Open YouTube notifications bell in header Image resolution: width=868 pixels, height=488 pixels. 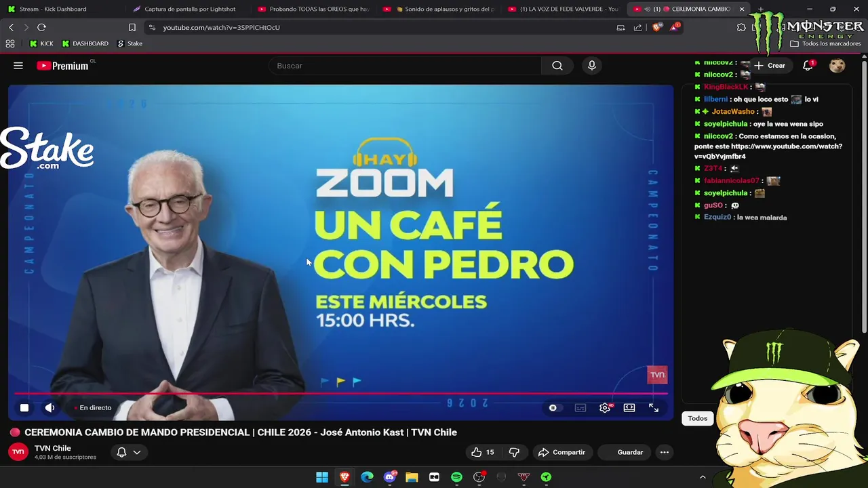pyautogui.click(x=808, y=66)
